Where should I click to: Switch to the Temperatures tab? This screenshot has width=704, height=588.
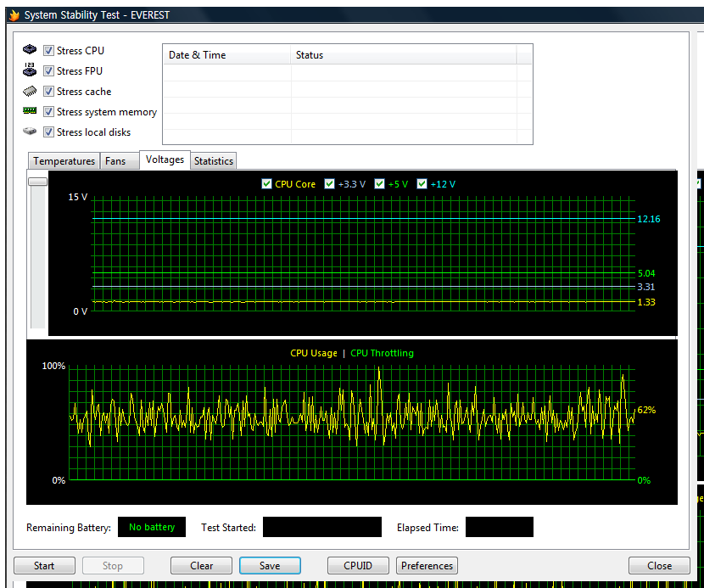pos(64,161)
